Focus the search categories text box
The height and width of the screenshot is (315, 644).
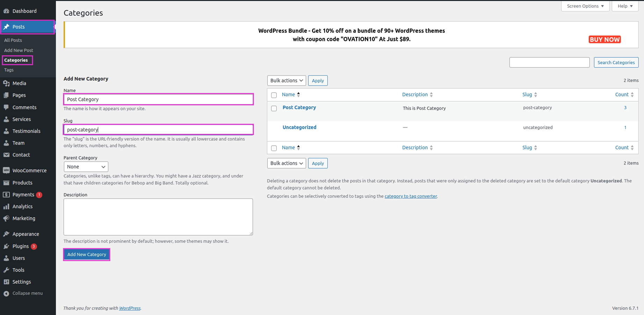549,63
